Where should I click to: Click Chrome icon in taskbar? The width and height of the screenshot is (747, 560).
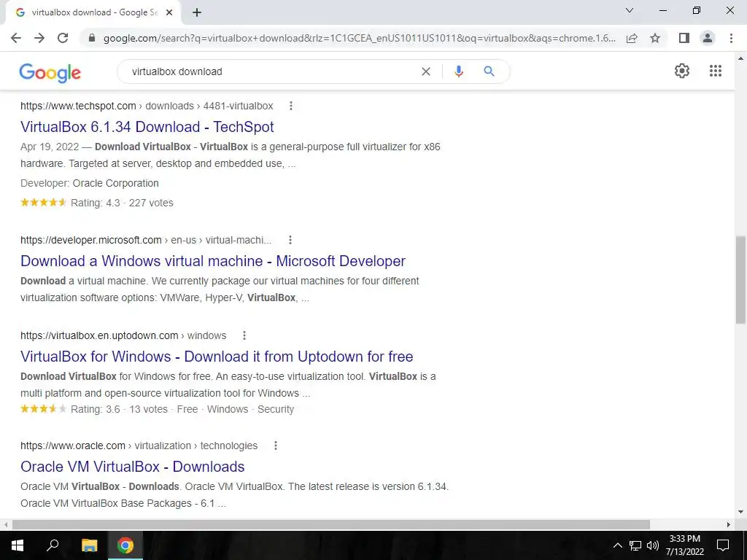click(125, 545)
